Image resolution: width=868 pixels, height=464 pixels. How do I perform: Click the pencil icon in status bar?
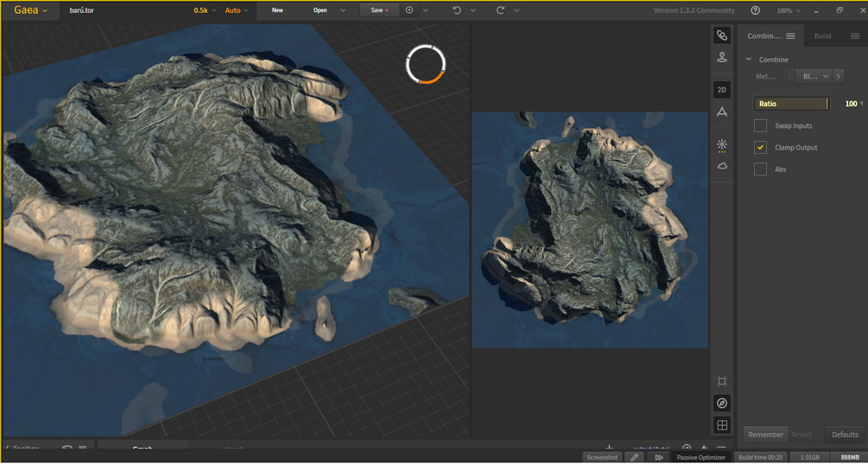point(635,457)
